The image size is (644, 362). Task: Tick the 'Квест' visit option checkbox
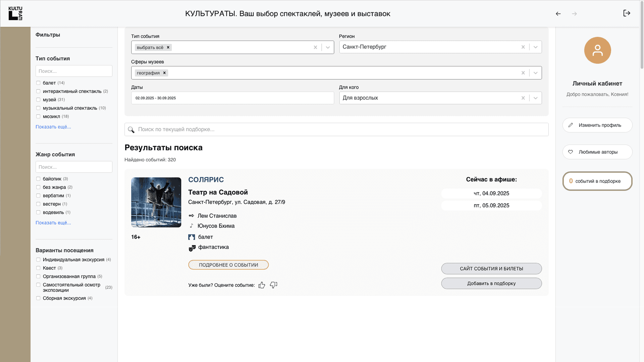(38, 268)
